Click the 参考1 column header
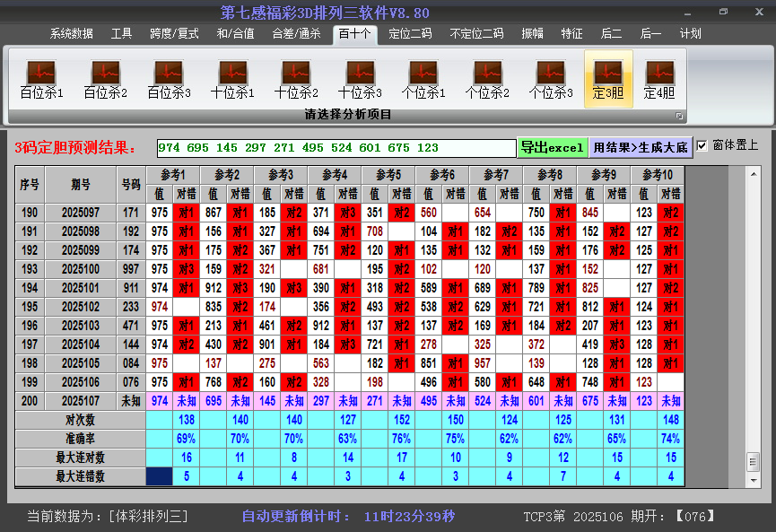This screenshot has width=776, height=532. tap(173, 175)
